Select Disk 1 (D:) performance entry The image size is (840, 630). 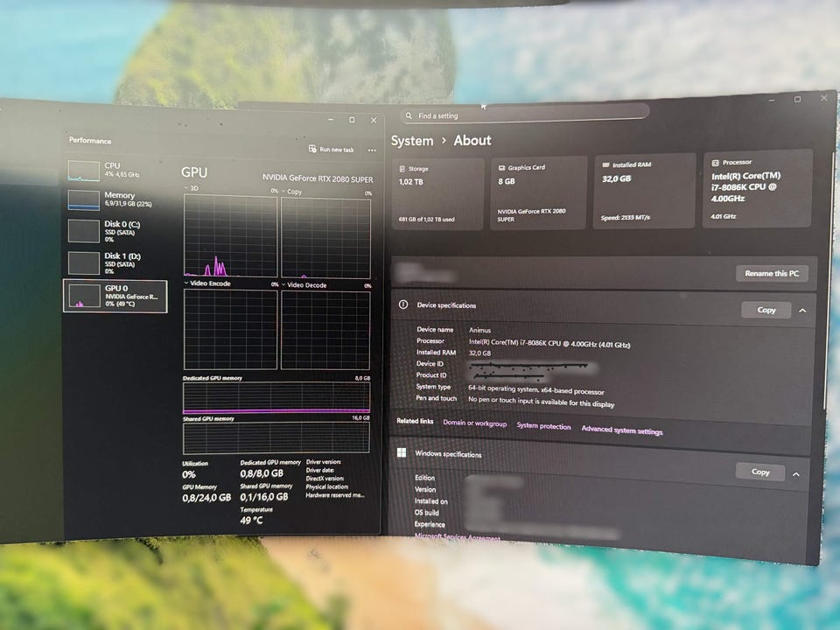[115, 262]
